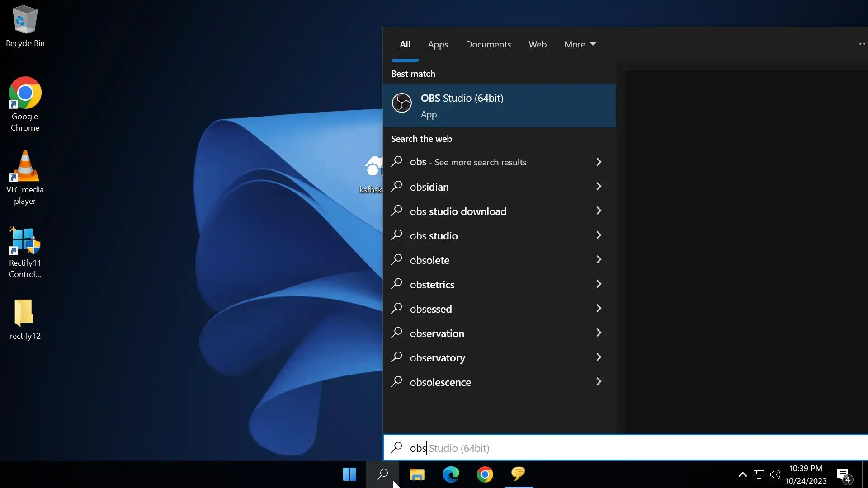Expand the More filter dropdown
This screenshot has width=868, height=488.
click(580, 44)
